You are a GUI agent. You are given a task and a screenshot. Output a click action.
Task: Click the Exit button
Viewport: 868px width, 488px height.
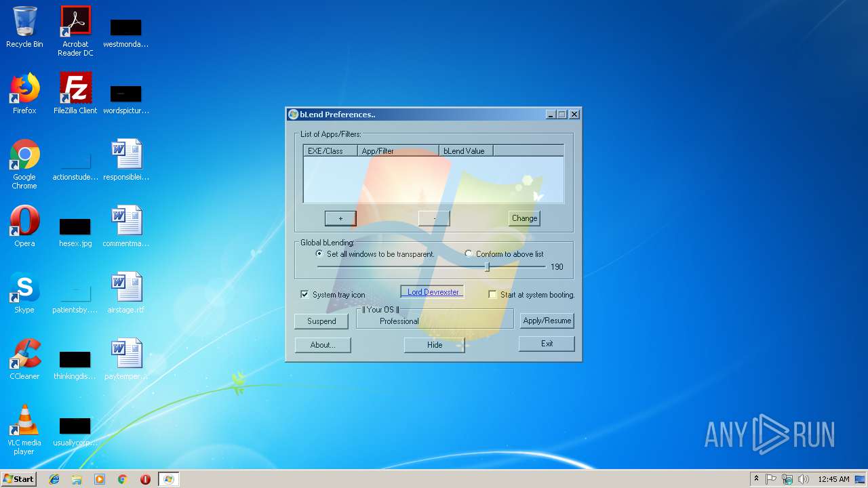click(547, 344)
